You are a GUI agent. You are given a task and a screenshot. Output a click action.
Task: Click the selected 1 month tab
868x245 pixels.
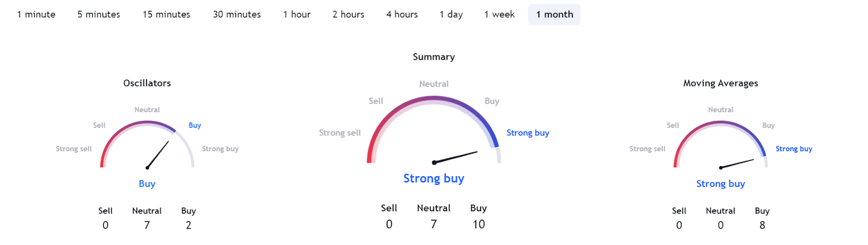pos(554,15)
